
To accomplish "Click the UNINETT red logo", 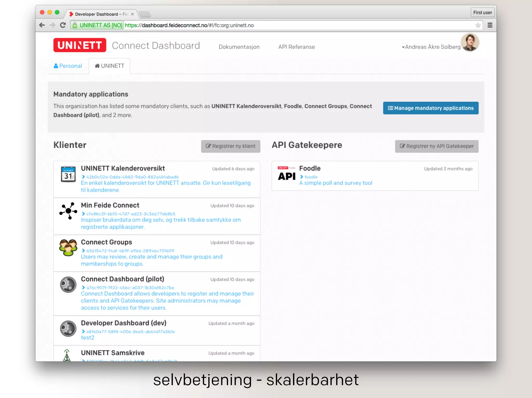I will pos(80,45).
